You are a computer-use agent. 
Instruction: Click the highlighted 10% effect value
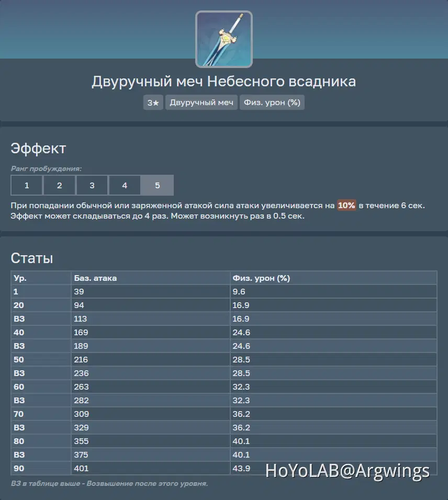point(346,205)
